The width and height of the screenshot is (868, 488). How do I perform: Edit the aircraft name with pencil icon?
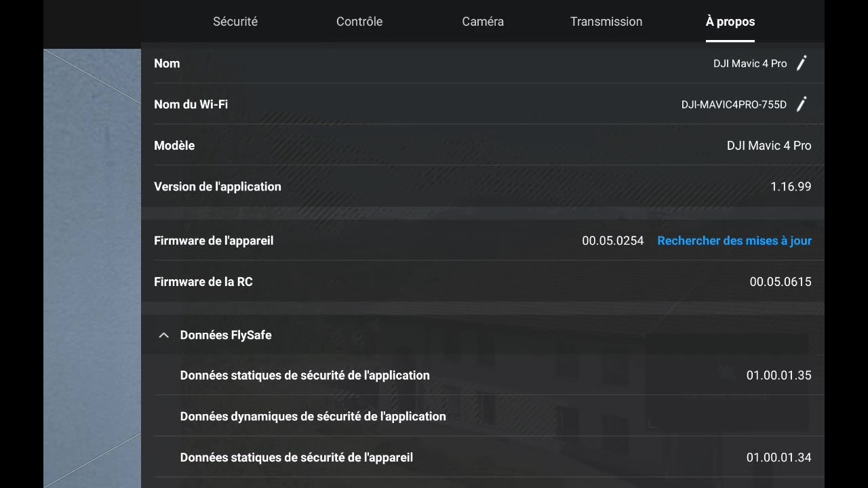coord(802,63)
